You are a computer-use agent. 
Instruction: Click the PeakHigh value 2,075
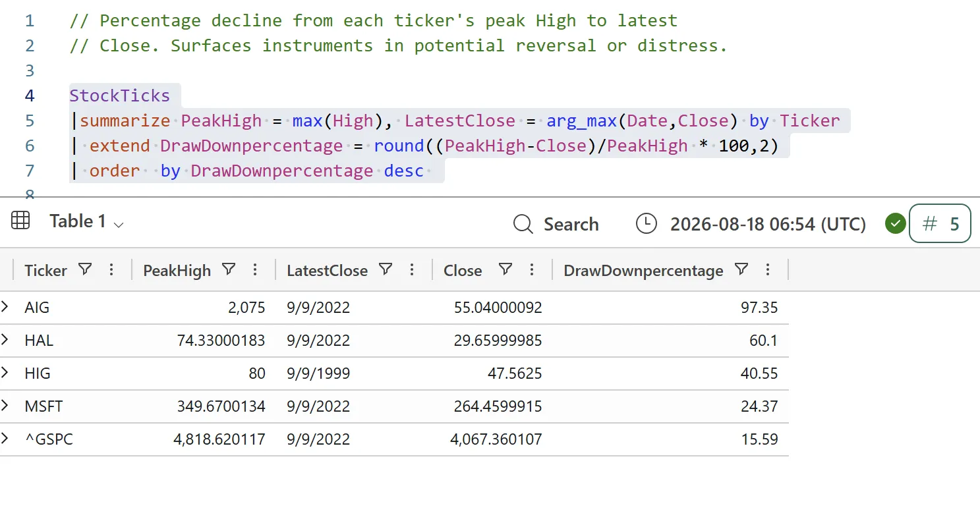coord(247,308)
